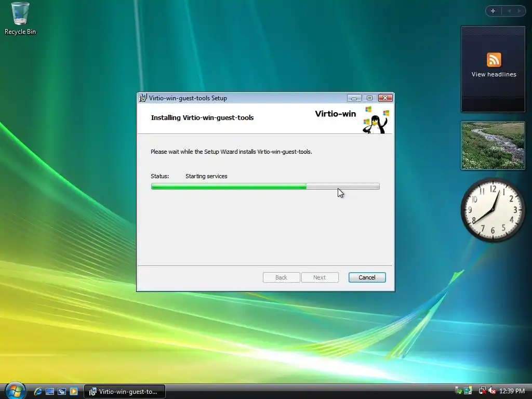Viewport: 532px width, 399px height.
Task: Launch Windows Media Player from Quick Launch
Action: pos(74,391)
